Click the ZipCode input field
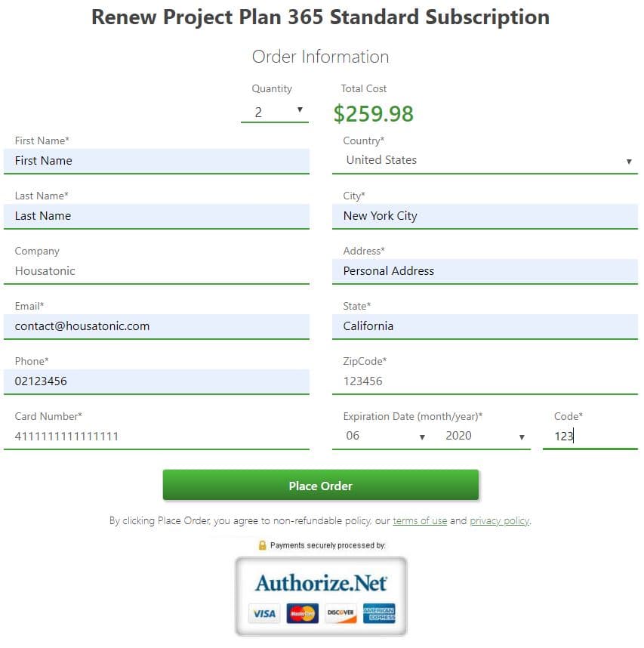644x648 pixels. (x=484, y=381)
